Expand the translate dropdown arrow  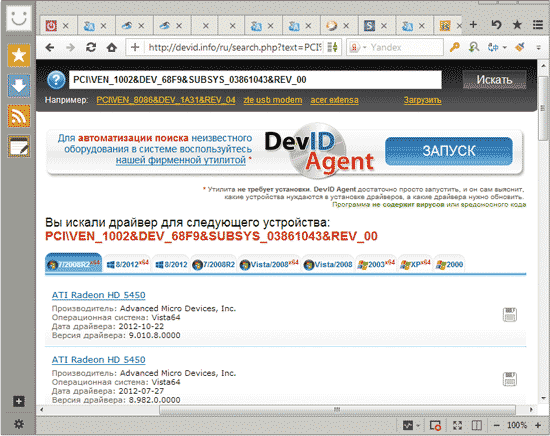point(504,47)
